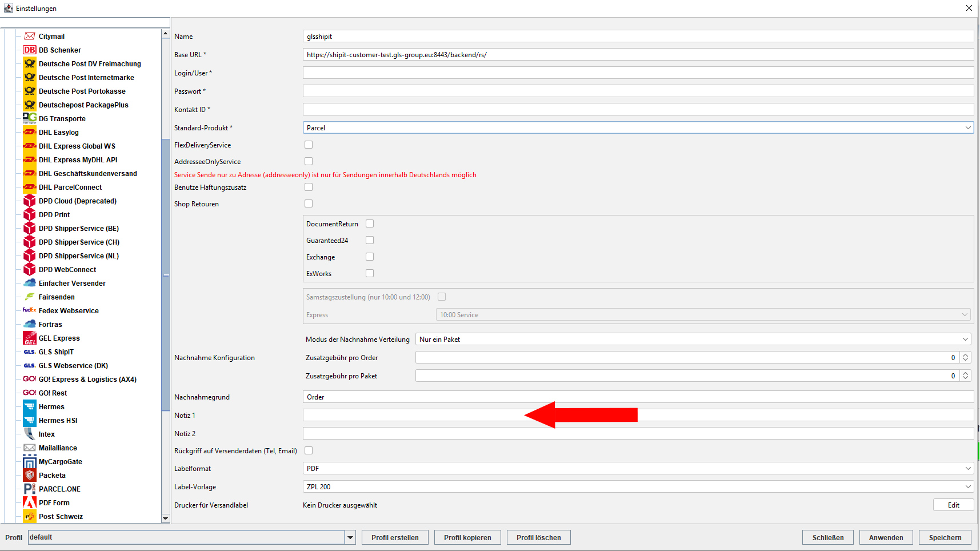This screenshot has height=551, width=980.
Task: Check Rückgriff auf Versenderdaten box
Action: [x=309, y=450]
